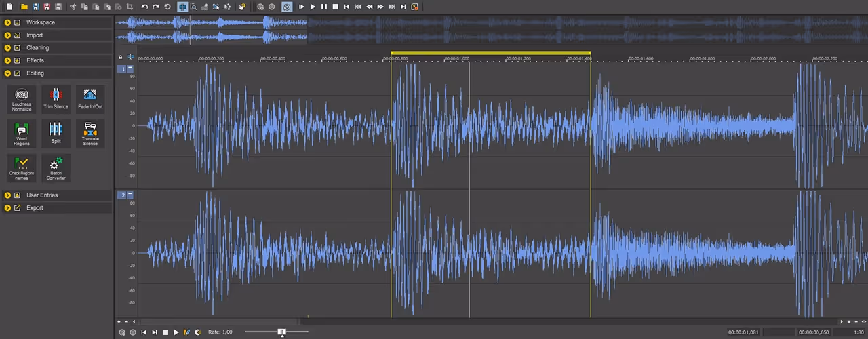Open the Fade In/Out tool
The height and width of the screenshot is (339, 868).
tap(90, 99)
